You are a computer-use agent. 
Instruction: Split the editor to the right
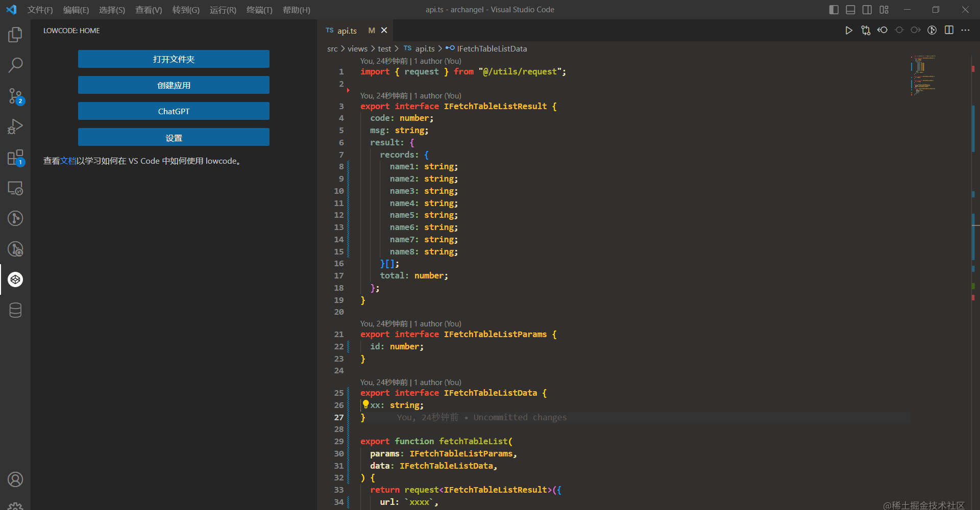click(949, 31)
